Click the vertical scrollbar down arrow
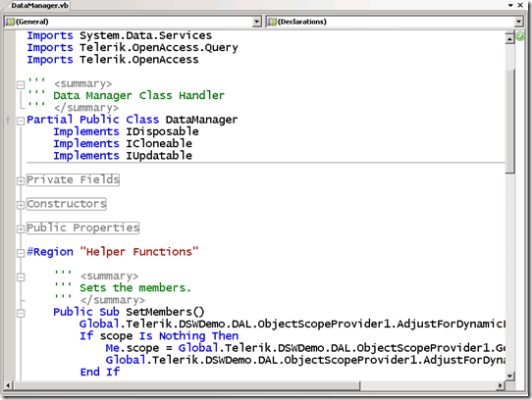The image size is (532, 400). click(509, 375)
